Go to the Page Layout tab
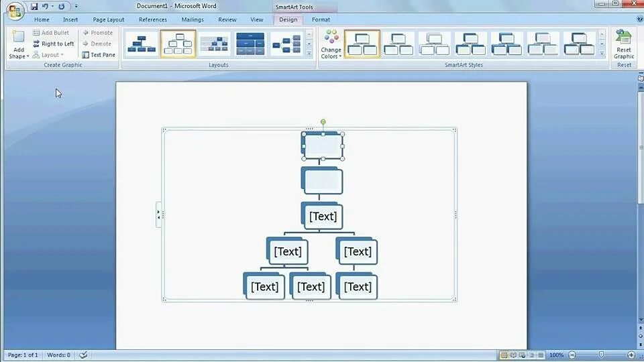 [x=109, y=19]
